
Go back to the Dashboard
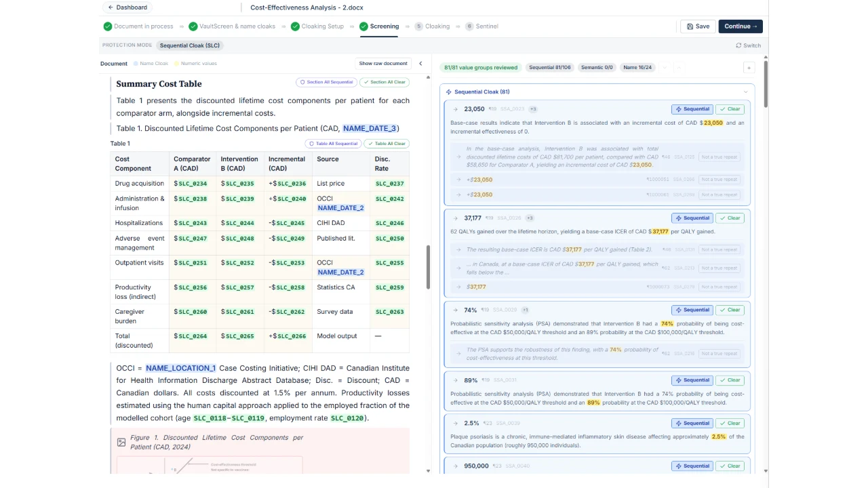coord(127,7)
